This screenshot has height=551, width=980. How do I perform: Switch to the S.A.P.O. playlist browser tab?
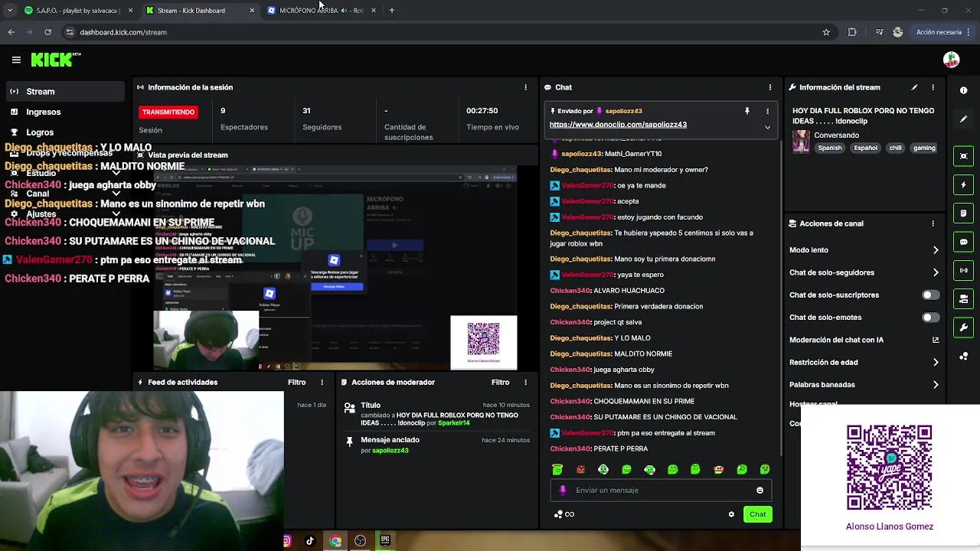point(78,11)
